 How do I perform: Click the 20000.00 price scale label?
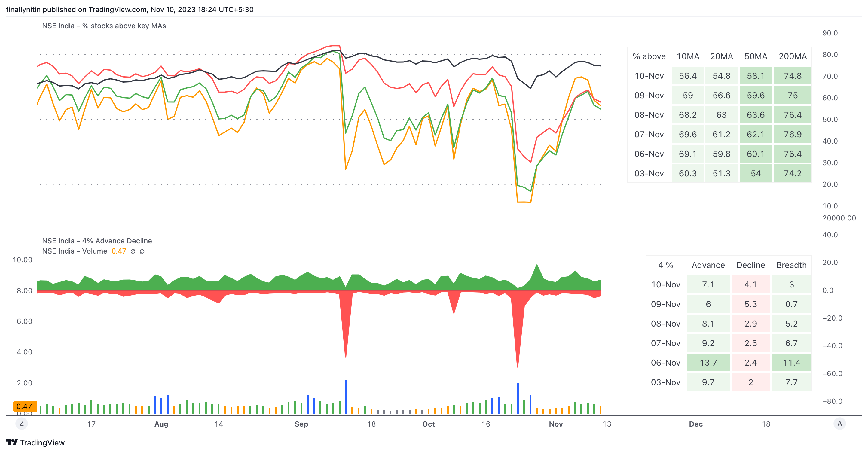point(839,218)
